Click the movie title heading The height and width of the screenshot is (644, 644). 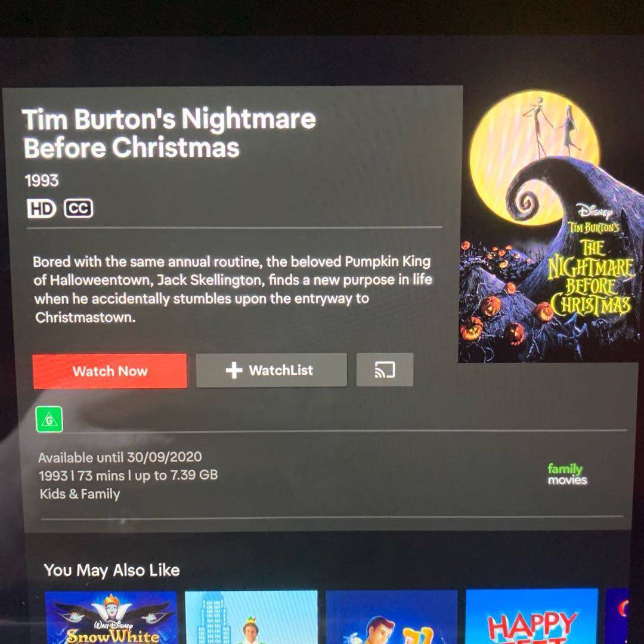click(169, 132)
